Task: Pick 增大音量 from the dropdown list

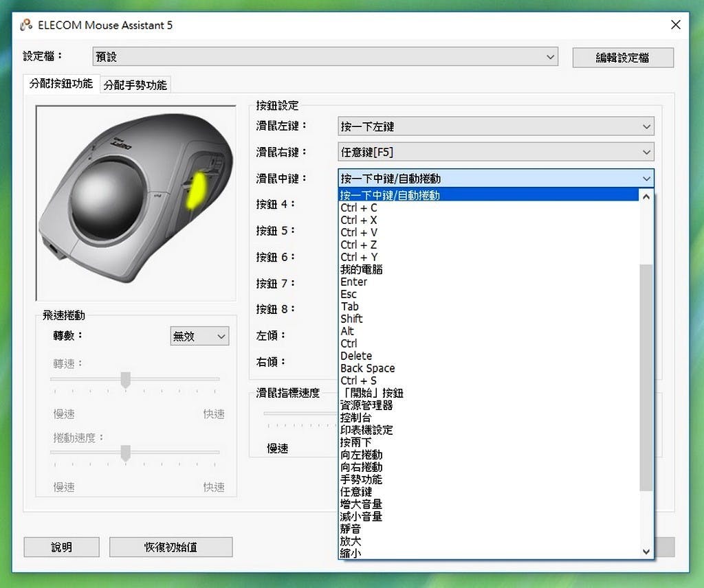Action: click(361, 504)
